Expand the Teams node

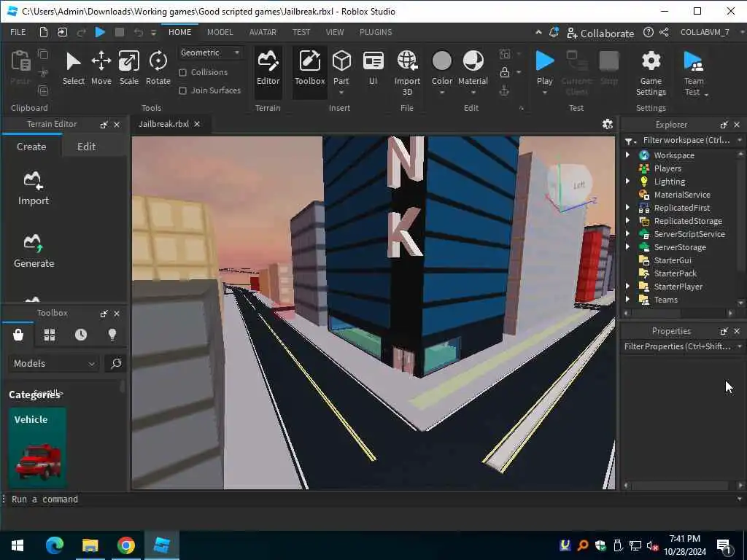[x=627, y=299]
